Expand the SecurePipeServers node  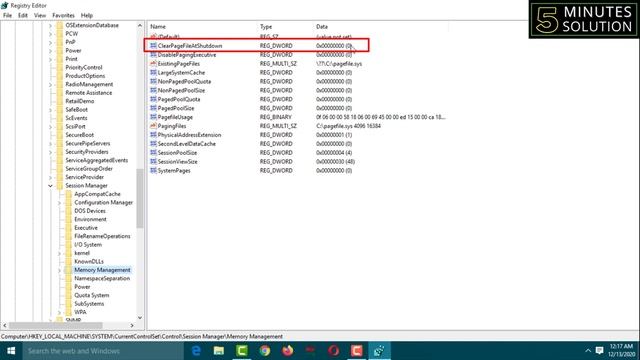click(x=51, y=144)
